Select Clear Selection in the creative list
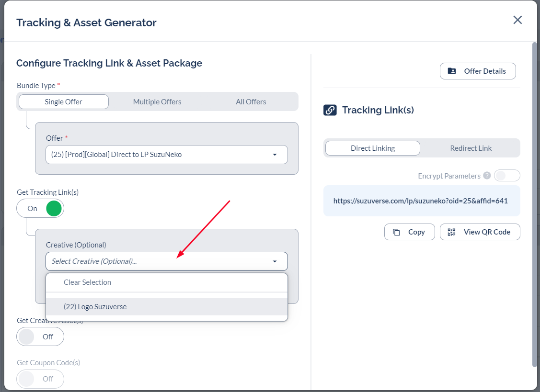The width and height of the screenshot is (540, 392). tap(166, 282)
